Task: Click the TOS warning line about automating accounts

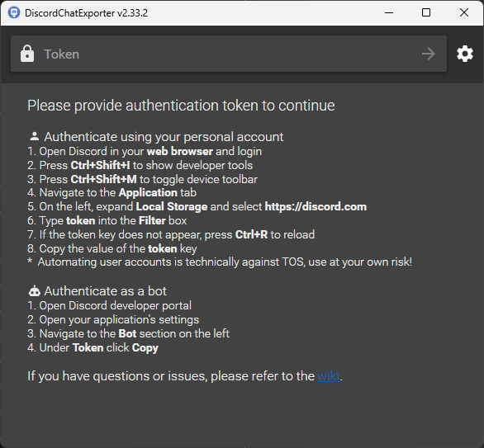Action: [220, 262]
